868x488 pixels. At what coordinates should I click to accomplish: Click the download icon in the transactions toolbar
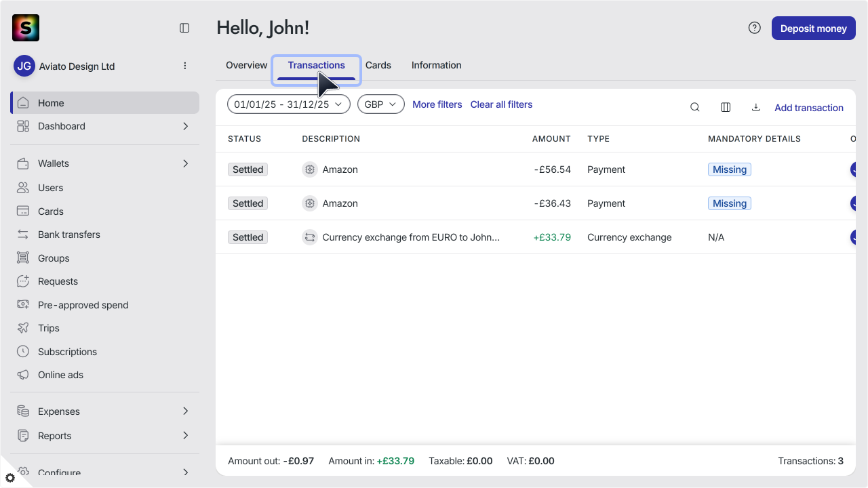[x=755, y=107]
